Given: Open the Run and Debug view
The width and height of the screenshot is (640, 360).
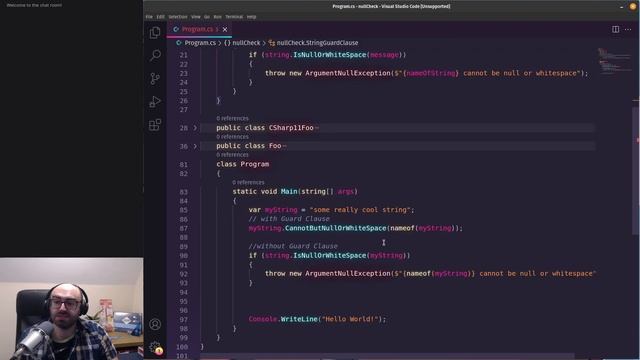Looking at the screenshot, I should click(155, 101).
